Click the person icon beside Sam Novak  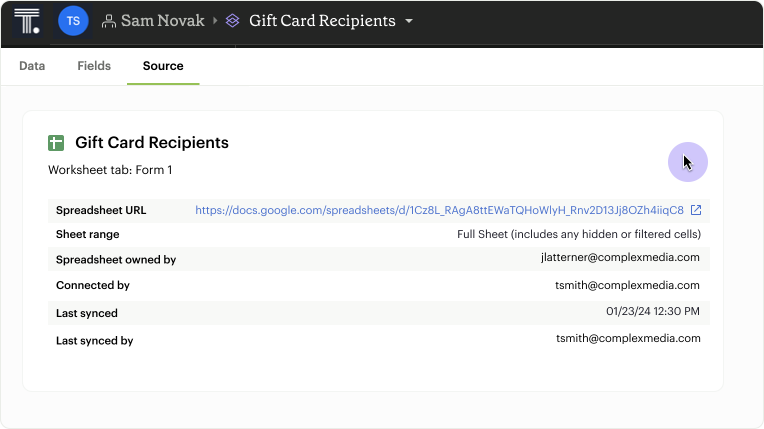tap(109, 21)
